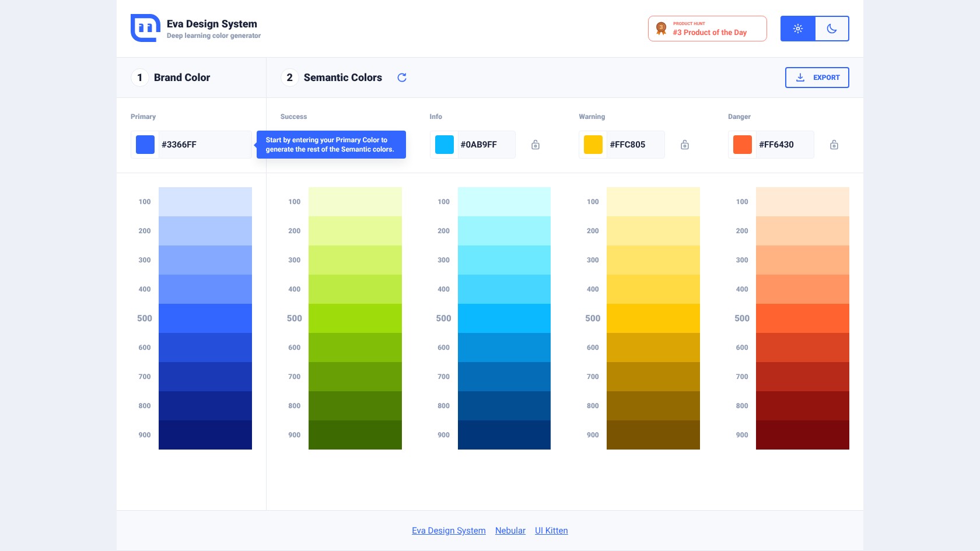Select the Success 400 shade block
The height and width of the screenshot is (551, 980).
click(x=355, y=289)
